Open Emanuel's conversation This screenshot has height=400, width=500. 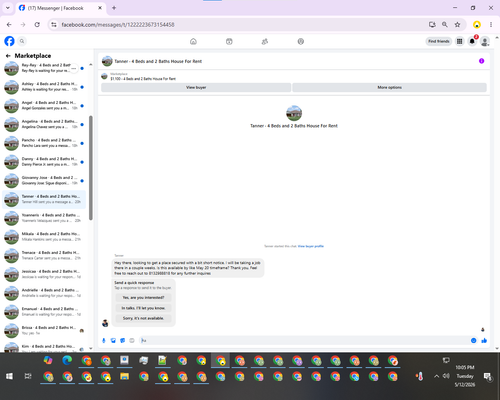point(44,312)
